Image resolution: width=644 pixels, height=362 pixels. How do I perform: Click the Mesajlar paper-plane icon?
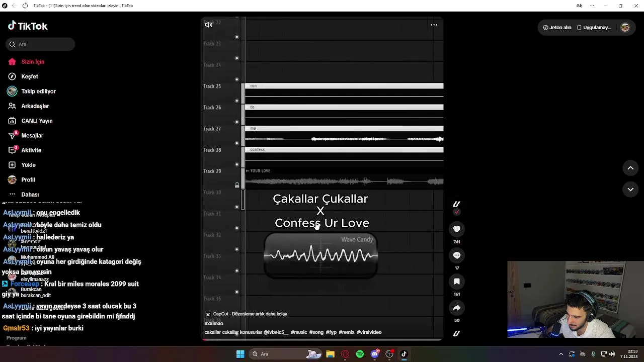(12, 135)
